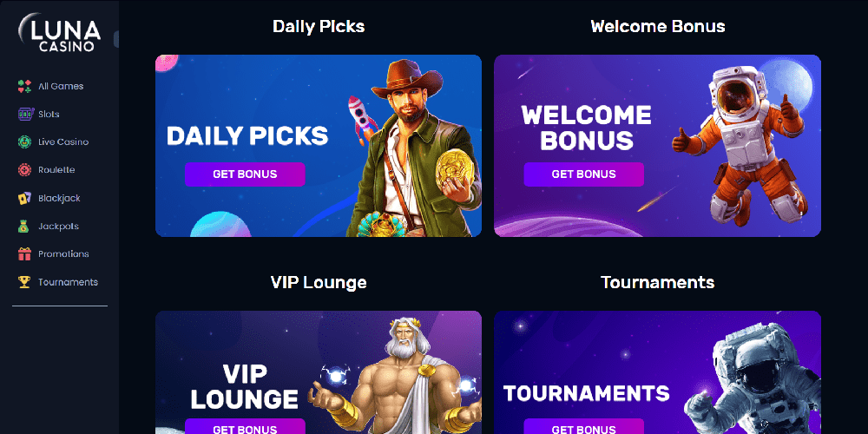Click the Live Casino chip icon
This screenshot has width=868, height=434.
[x=24, y=141]
